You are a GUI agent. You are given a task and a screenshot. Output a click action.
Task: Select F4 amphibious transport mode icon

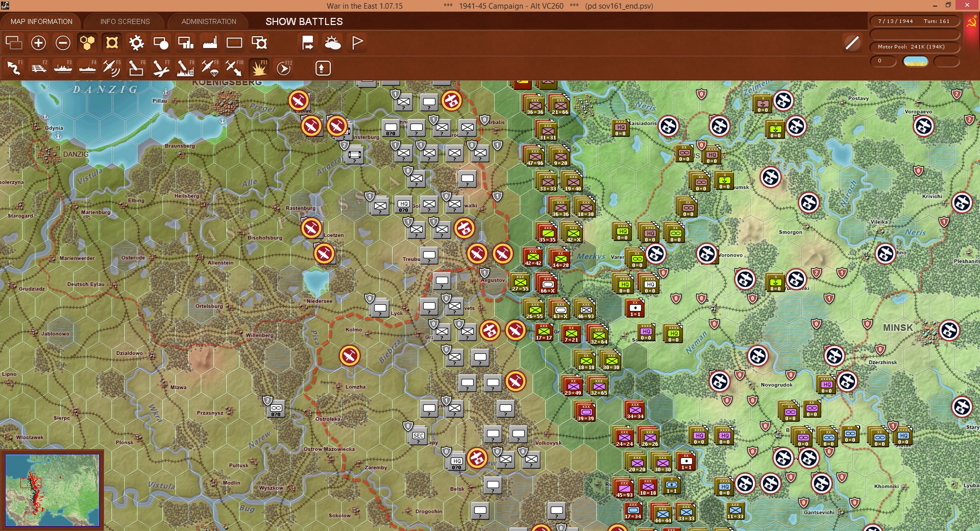(87, 68)
